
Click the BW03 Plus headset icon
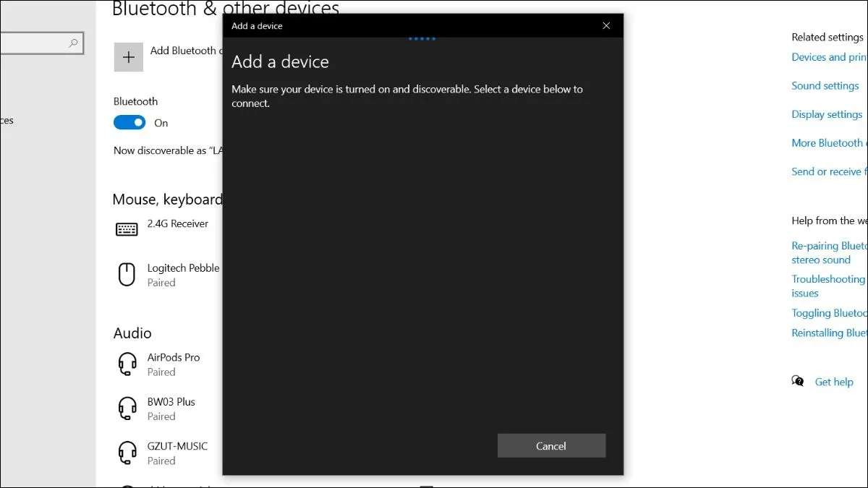pos(127,408)
